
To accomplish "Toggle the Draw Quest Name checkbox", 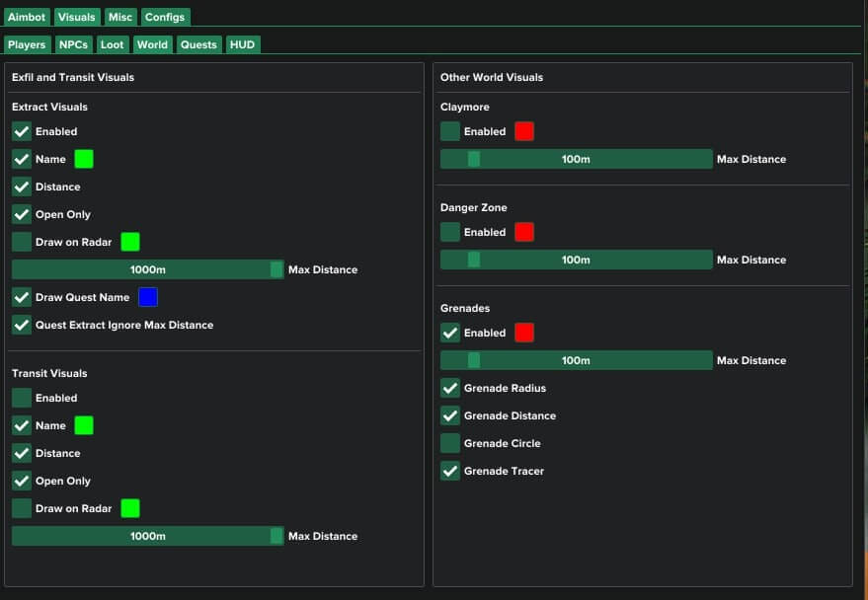I will (22, 297).
